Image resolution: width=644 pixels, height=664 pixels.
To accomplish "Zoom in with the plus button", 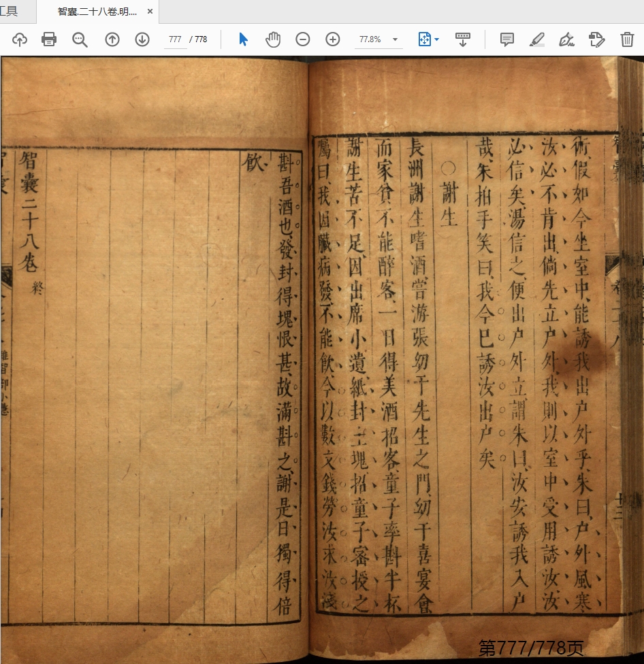I will 333,39.
